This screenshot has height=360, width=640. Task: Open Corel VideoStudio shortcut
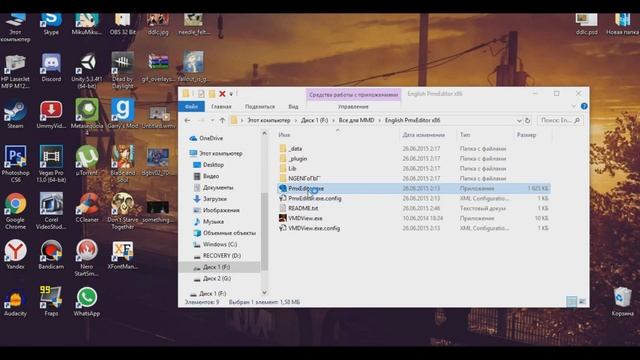[x=51, y=211]
